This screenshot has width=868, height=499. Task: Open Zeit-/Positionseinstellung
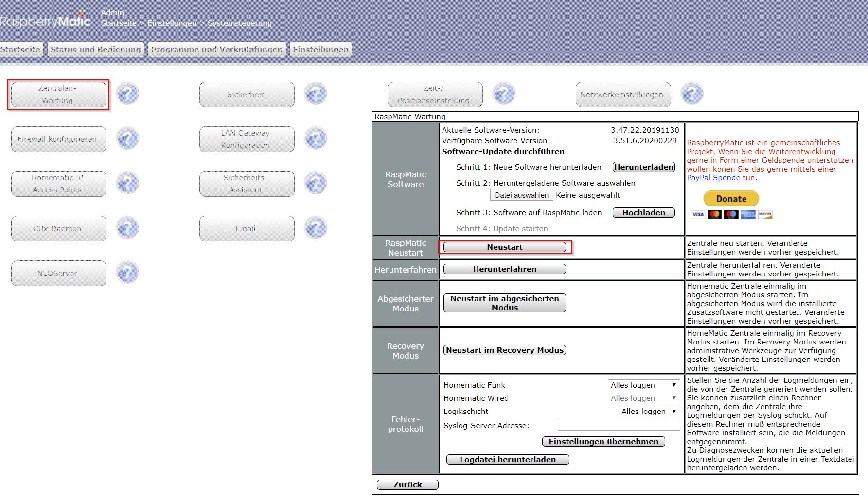(x=435, y=94)
